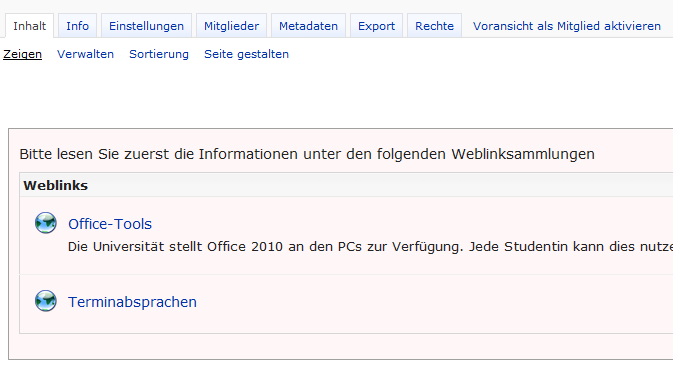Image resolution: width=673 pixels, height=376 pixels.
Task: Click the Terminabsprachen list row
Action: point(346,304)
